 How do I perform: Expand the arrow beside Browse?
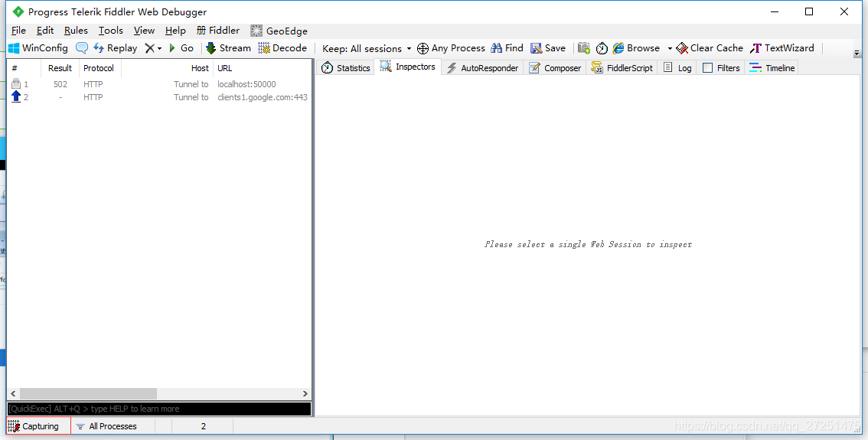[669, 49]
